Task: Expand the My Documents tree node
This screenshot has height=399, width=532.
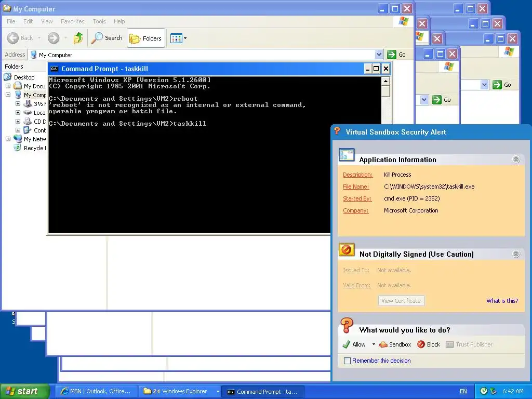Action: [8, 86]
